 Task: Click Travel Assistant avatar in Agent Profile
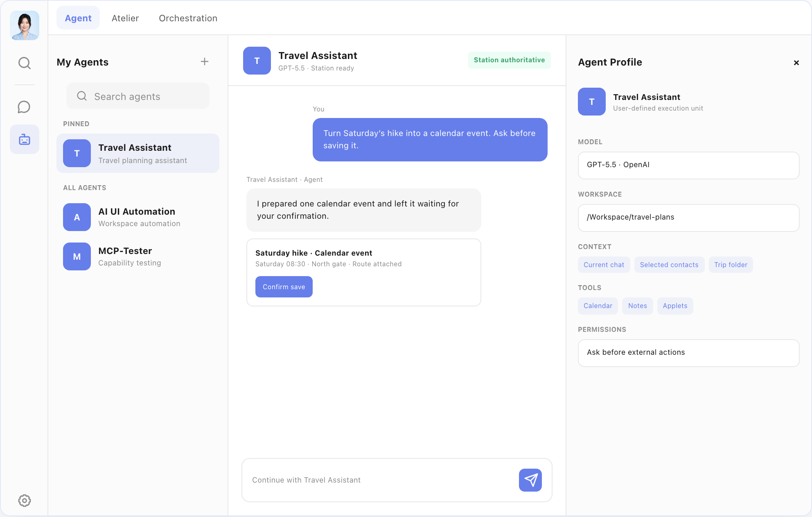592,102
